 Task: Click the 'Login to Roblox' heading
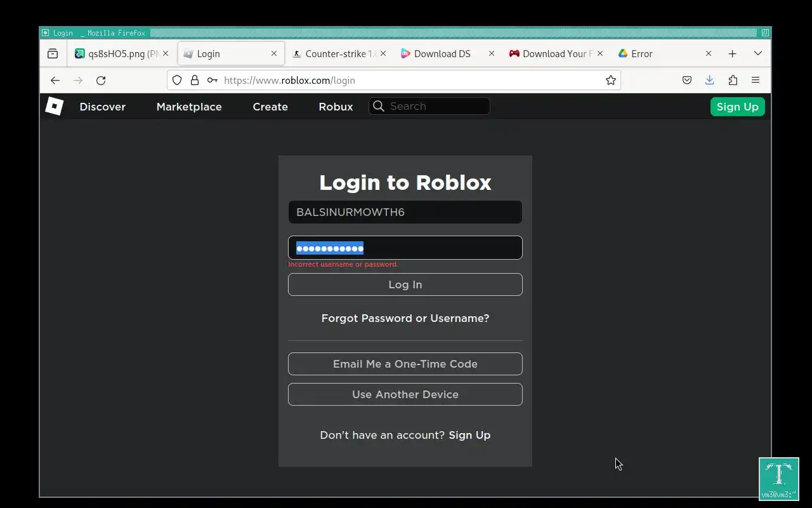pos(405,182)
